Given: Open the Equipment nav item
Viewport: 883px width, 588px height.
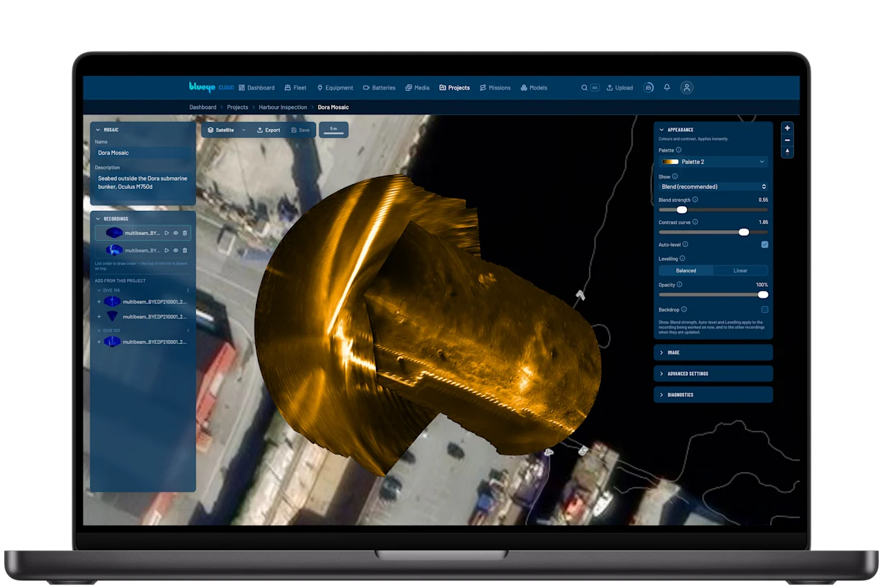Looking at the screenshot, I should tap(335, 88).
